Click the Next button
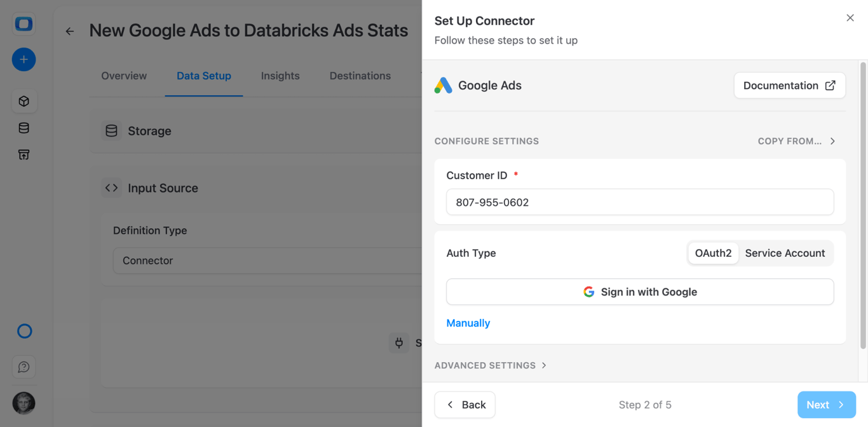 pos(827,405)
